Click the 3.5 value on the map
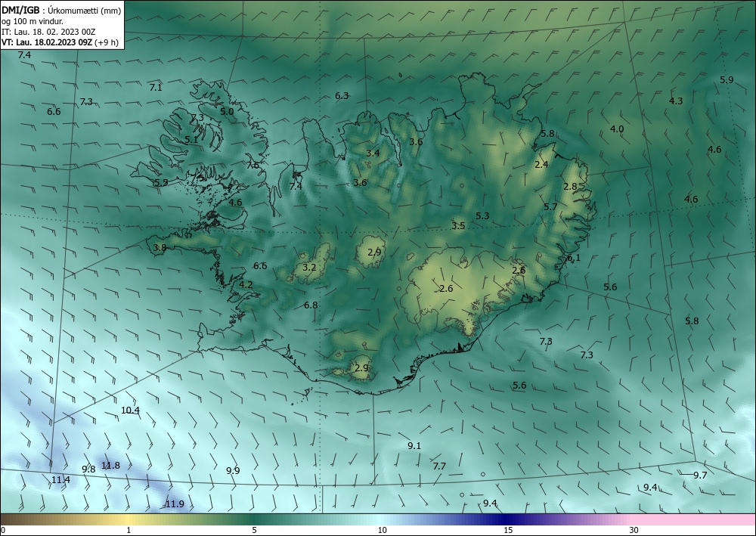Screen dimensions: 756x536 459,225
